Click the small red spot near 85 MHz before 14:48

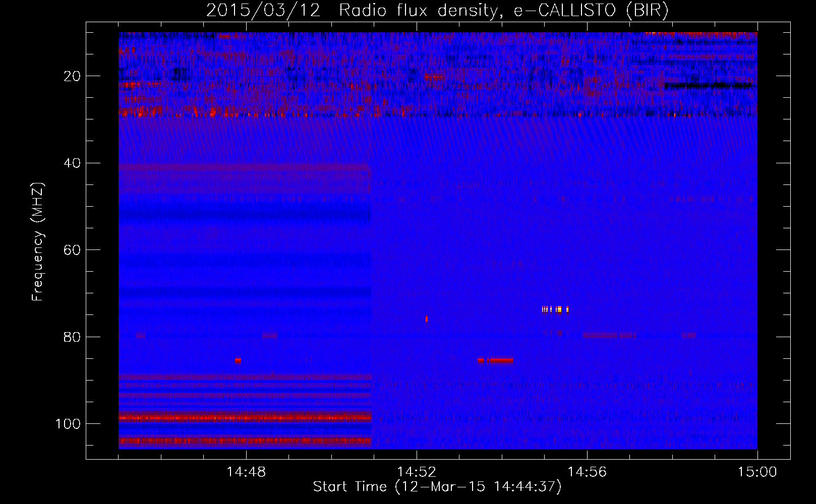pos(238,360)
